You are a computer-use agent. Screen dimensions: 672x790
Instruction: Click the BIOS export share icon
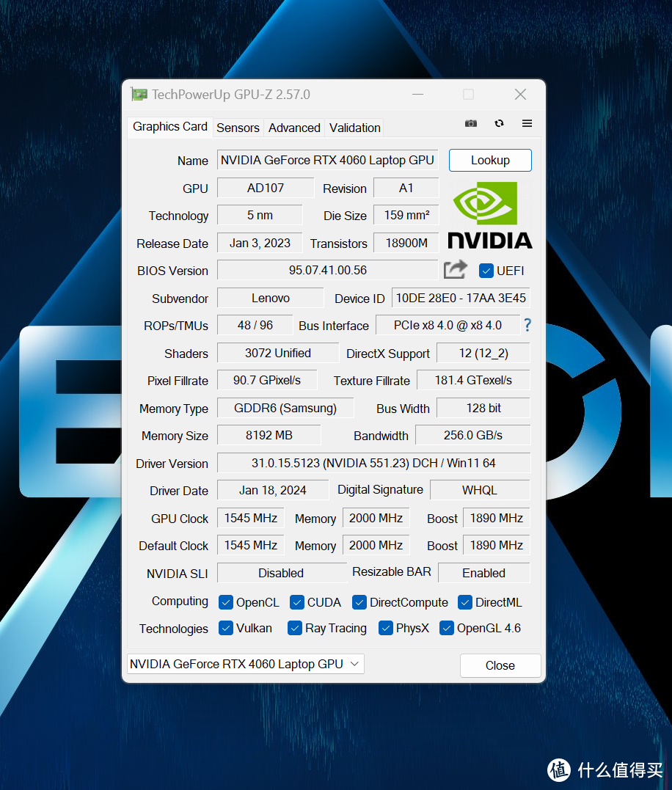[x=456, y=269]
